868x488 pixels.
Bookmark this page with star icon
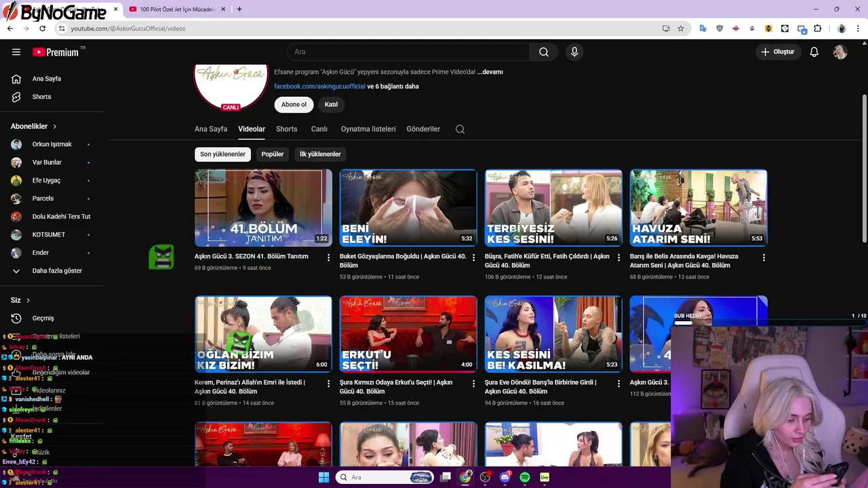click(681, 28)
